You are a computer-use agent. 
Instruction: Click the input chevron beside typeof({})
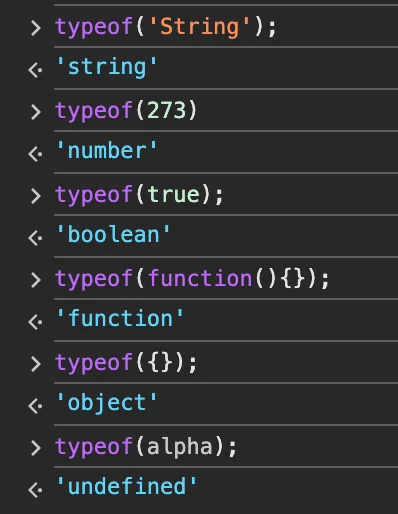[35, 364]
